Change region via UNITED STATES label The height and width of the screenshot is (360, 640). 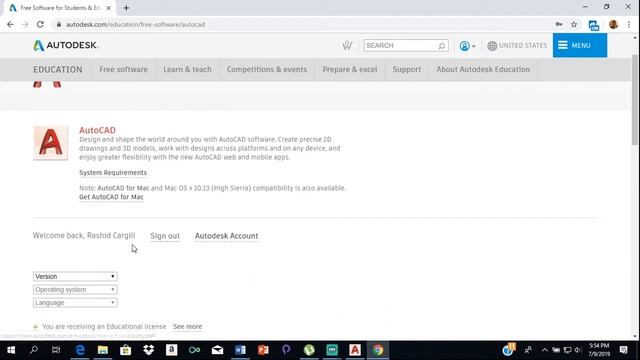pos(523,45)
